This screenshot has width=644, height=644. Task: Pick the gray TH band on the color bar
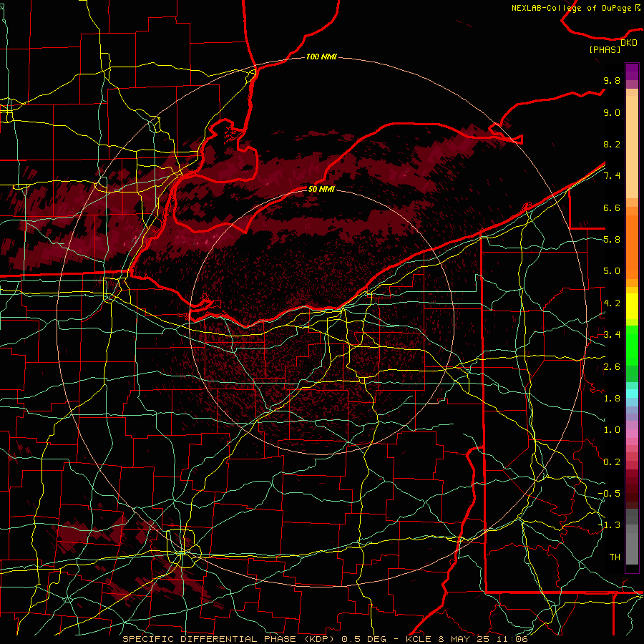coord(632,550)
